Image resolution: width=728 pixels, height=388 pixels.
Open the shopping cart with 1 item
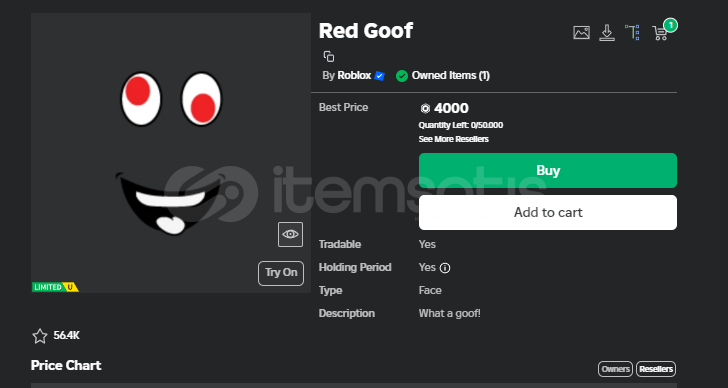pos(664,31)
